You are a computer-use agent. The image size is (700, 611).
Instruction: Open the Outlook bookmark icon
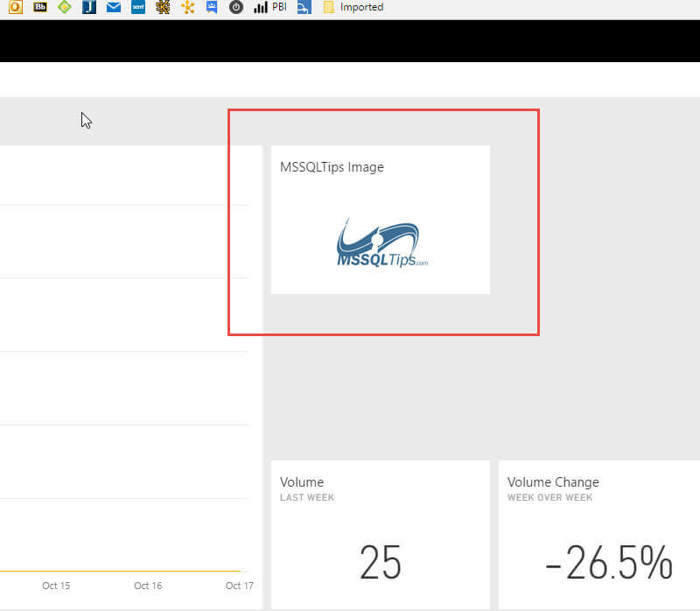(15, 7)
